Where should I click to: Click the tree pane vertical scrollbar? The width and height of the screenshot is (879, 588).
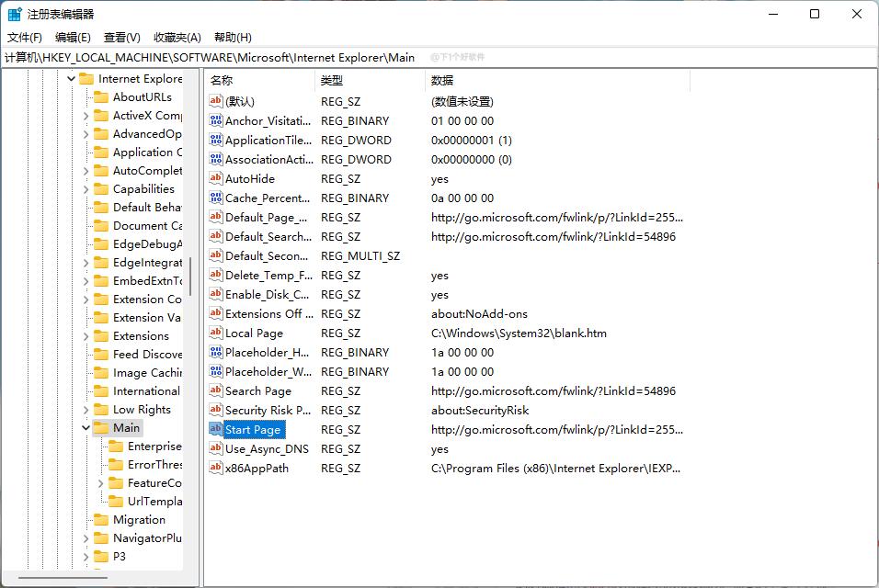pos(190,276)
